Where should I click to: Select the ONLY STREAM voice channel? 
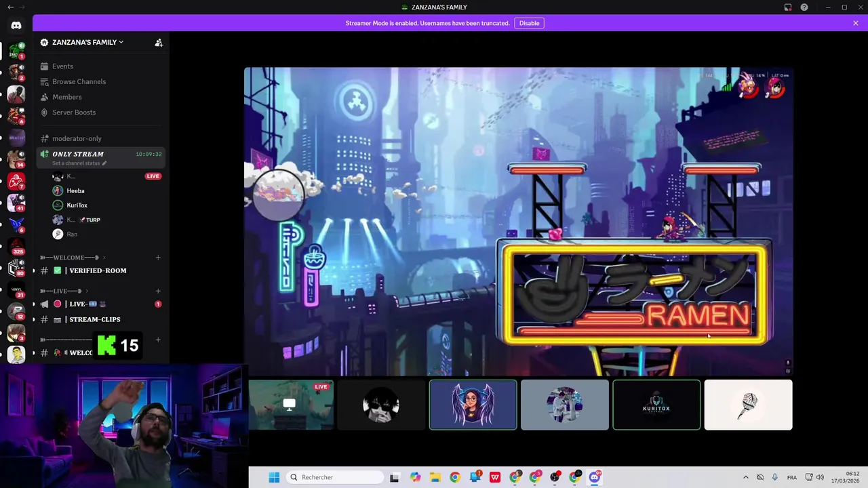click(100, 157)
